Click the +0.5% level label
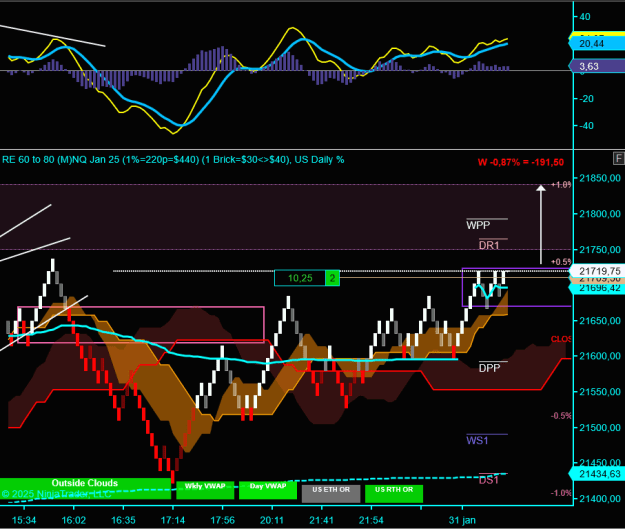625x529 pixels. (x=561, y=262)
